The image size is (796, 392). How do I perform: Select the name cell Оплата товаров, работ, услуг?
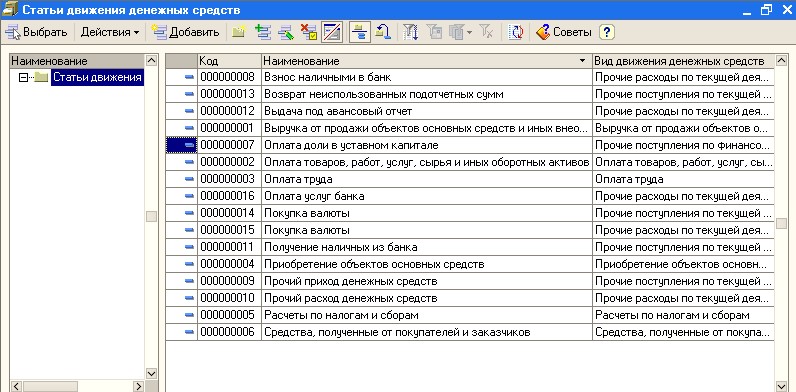[x=426, y=162]
